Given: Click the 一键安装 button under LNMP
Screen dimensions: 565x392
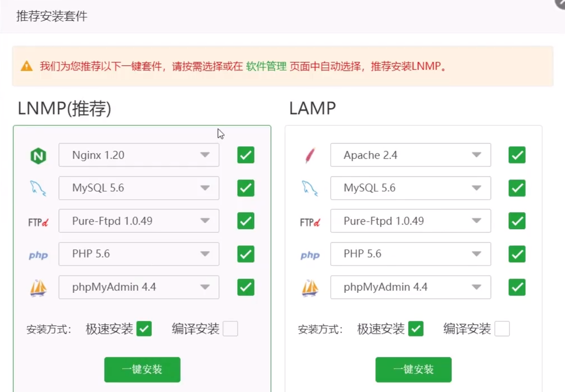Looking at the screenshot, I should pos(142,369).
